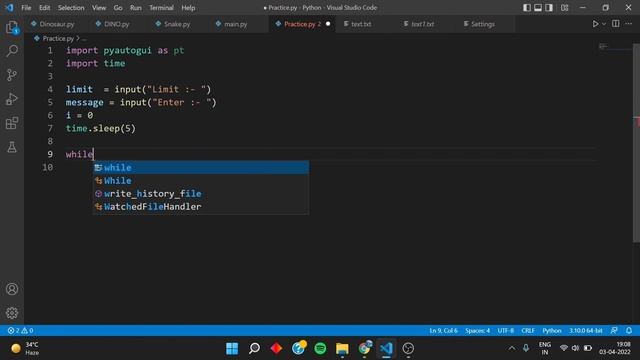Select 'while' keyword suggestion
Screen dimensions: 640x360
tap(201, 167)
